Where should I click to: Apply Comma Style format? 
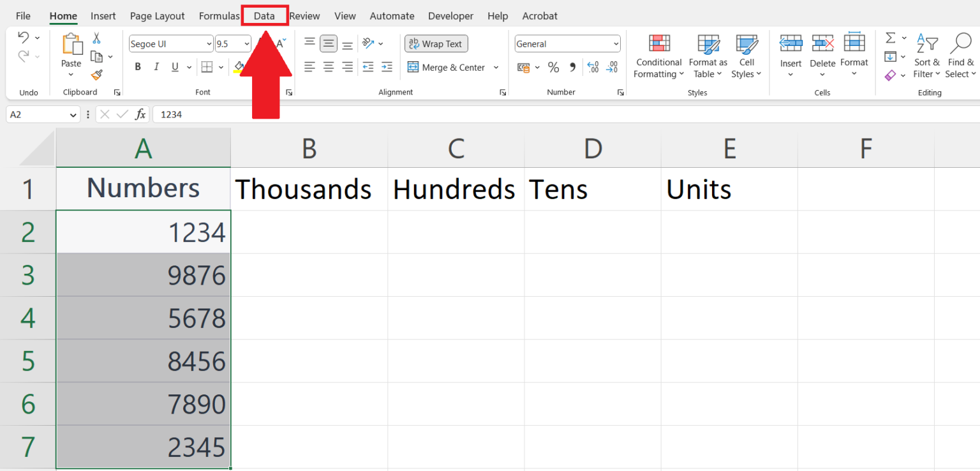(x=572, y=67)
